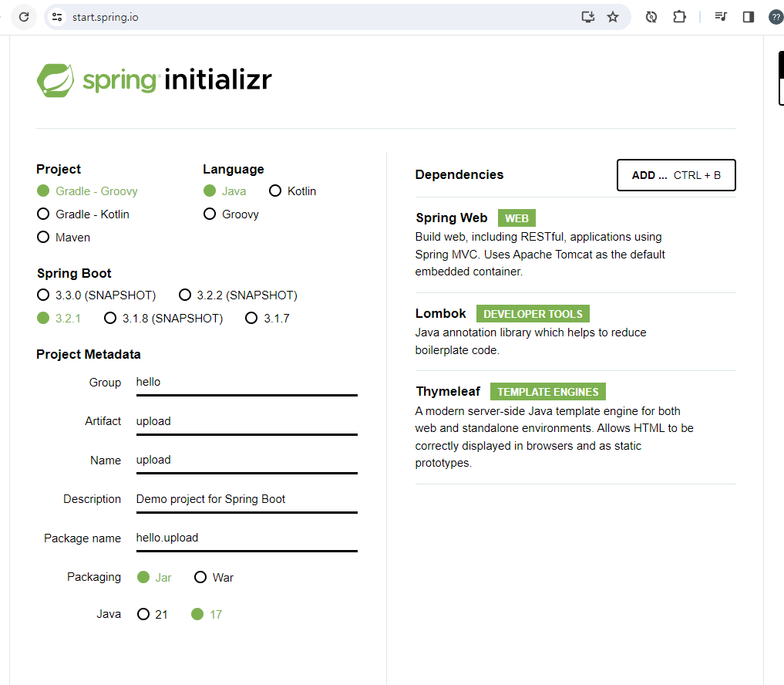Click the Lombok dependency title

pos(440,313)
